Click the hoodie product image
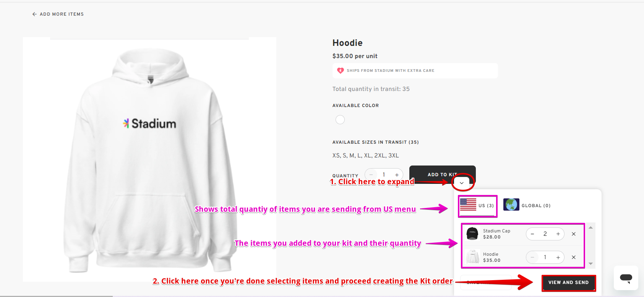This screenshot has height=297, width=644. pyautogui.click(x=149, y=159)
